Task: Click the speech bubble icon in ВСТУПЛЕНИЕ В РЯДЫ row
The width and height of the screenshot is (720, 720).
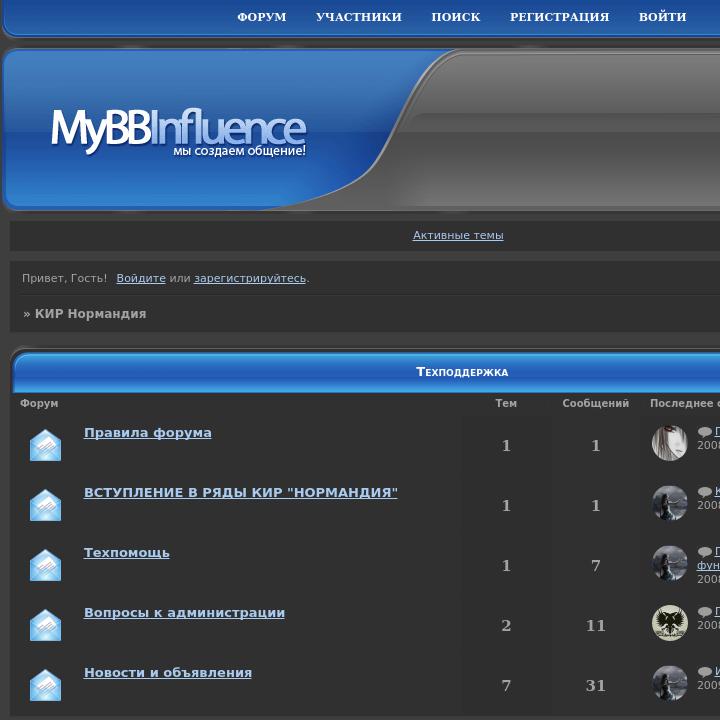Action: (x=704, y=492)
